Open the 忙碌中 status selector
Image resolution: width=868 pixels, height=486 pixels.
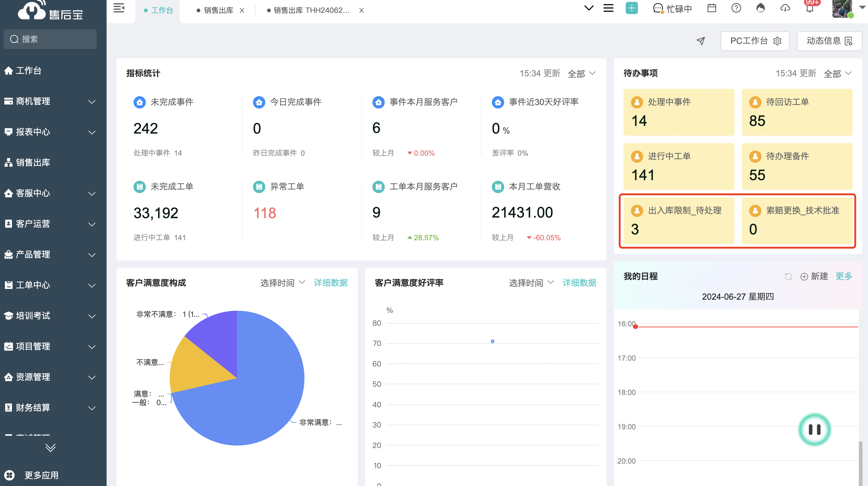[673, 9]
